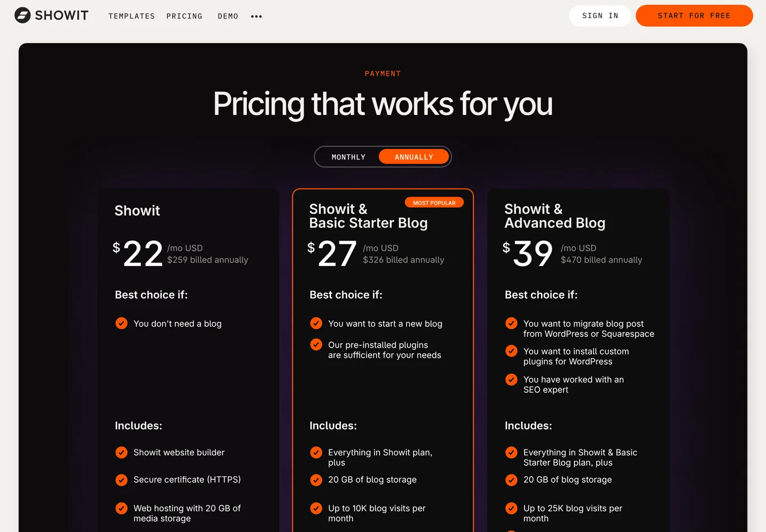The width and height of the screenshot is (766, 532).
Task: Click the Most Popular badge
Action: 434,203
